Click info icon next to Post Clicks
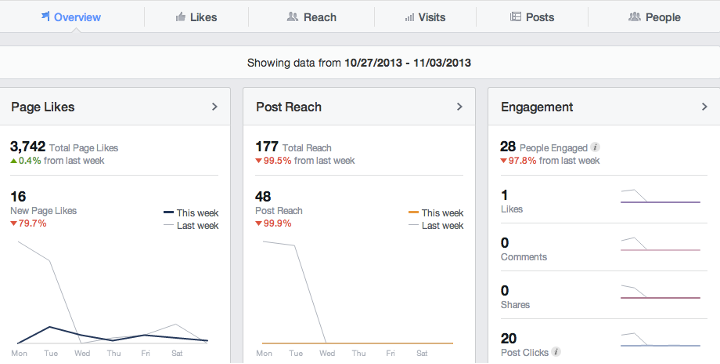Viewport: 720px width, 364px height. tap(556, 352)
